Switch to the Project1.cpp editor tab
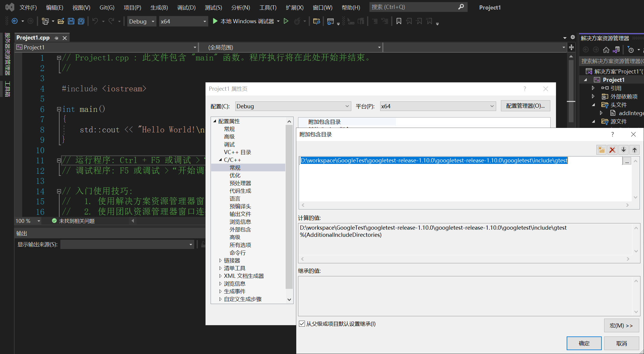The height and width of the screenshot is (354, 644). (33, 38)
